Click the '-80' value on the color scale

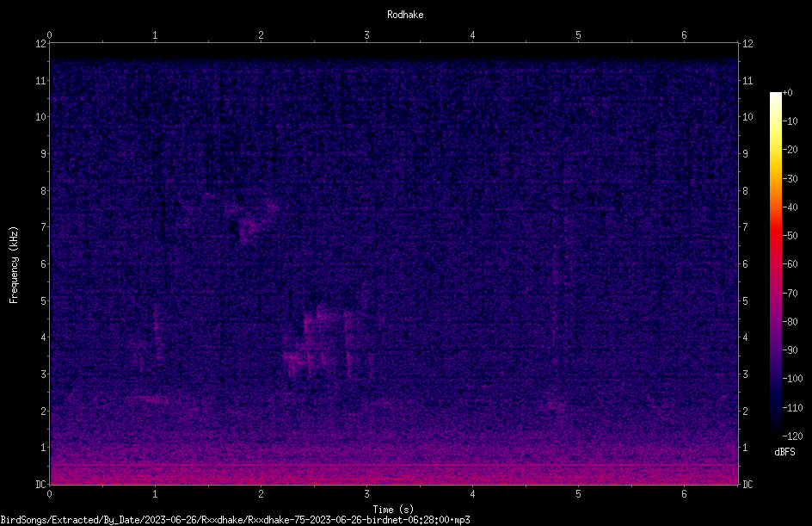pyautogui.click(x=790, y=322)
